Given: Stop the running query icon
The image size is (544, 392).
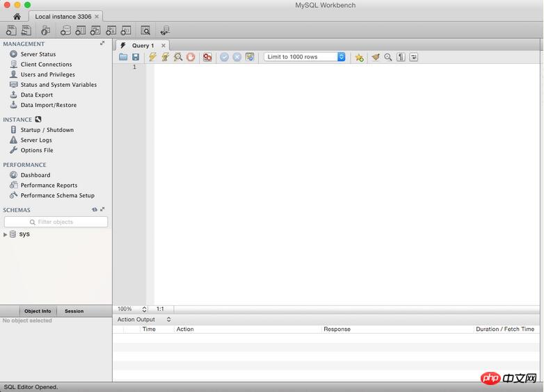Looking at the screenshot, I should pyautogui.click(x=191, y=57).
